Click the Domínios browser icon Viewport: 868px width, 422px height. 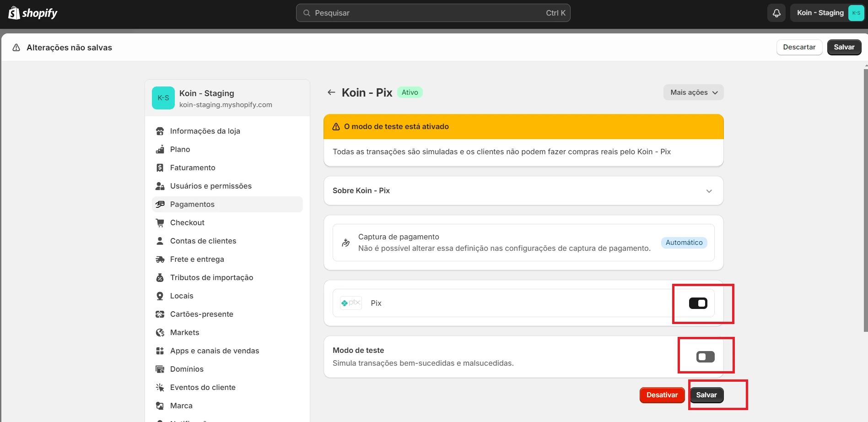pyautogui.click(x=160, y=369)
